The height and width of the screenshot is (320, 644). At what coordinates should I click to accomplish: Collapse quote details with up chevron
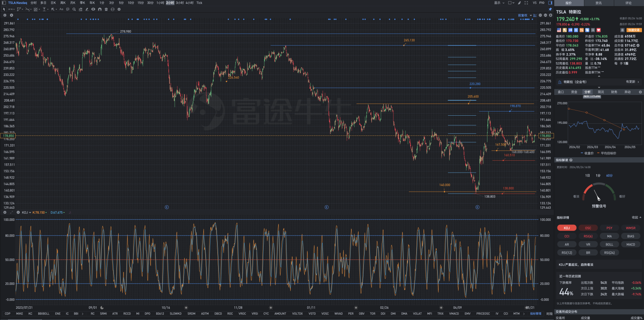(599, 76)
